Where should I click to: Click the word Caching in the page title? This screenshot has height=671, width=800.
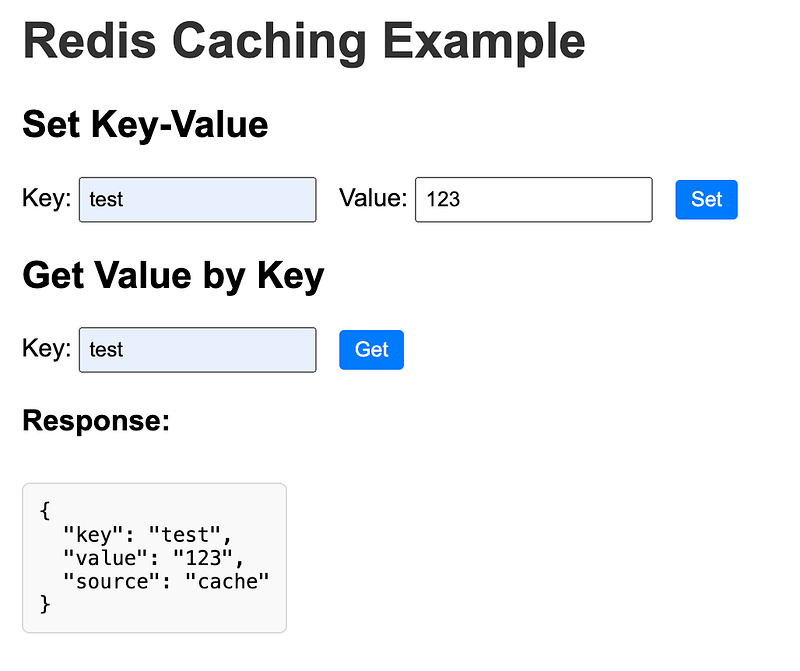pyautogui.click(x=269, y=43)
